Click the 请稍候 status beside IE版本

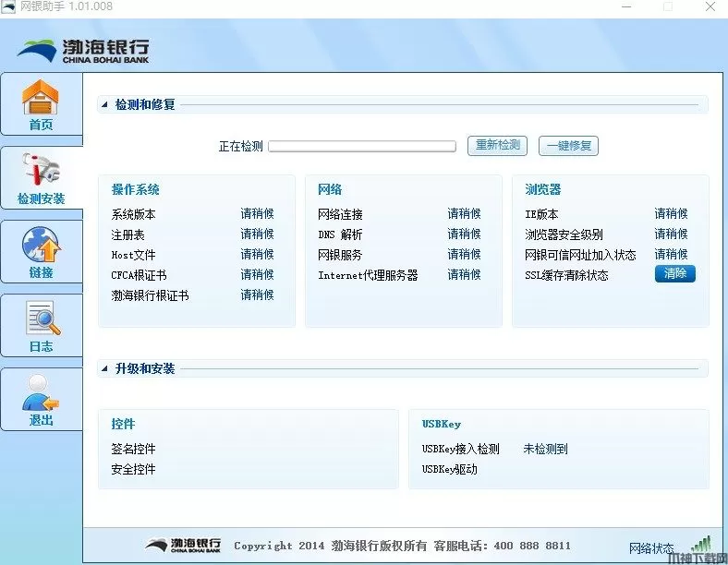coord(671,214)
